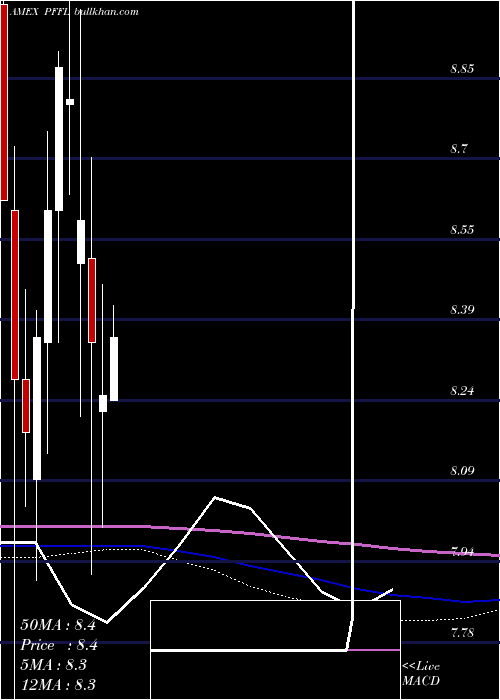Viewport: 500px width, 700px height.
Task: Click the 7.78 price axis label
Action: pyautogui.click(x=462, y=633)
